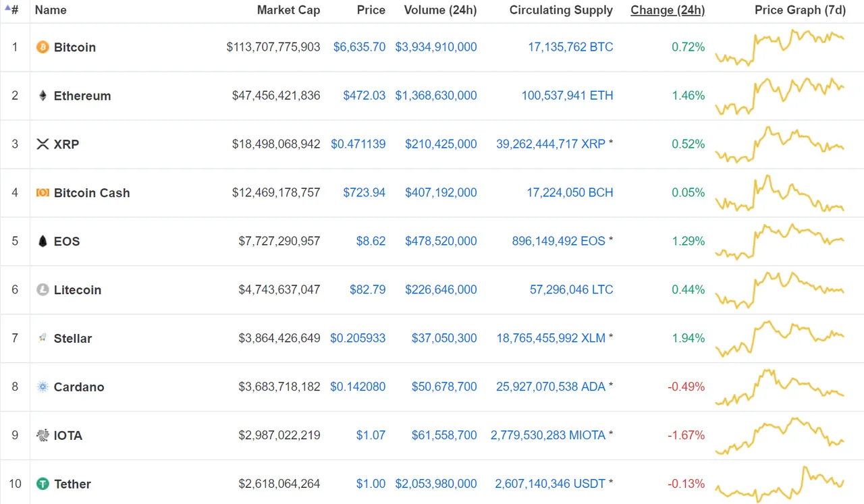This screenshot has width=864, height=504.
Task: Open the Bitcoin Cash name link
Action: point(92,194)
